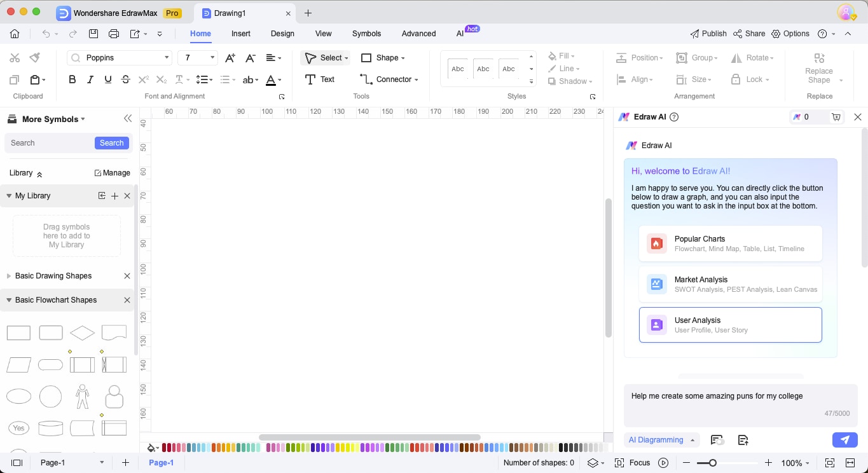Click the symbol Search input field
The height and width of the screenshot is (473, 868).
click(x=50, y=143)
